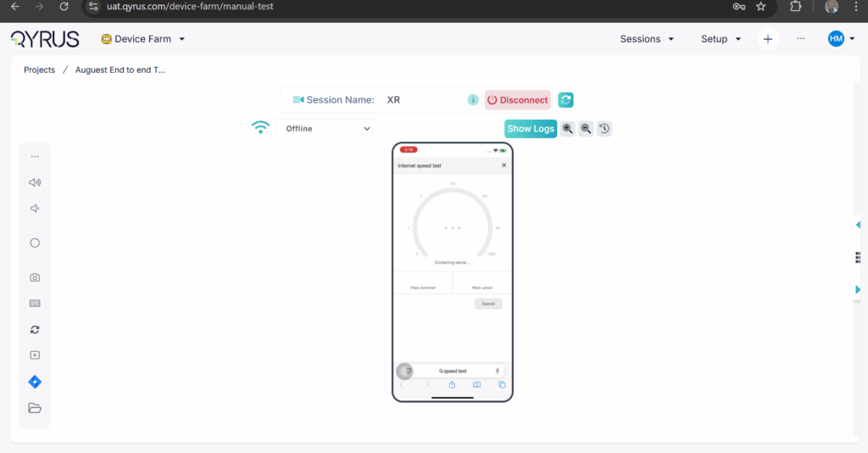Expand the HM user profile dropdown

pyautogui.click(x=841, y=39)
